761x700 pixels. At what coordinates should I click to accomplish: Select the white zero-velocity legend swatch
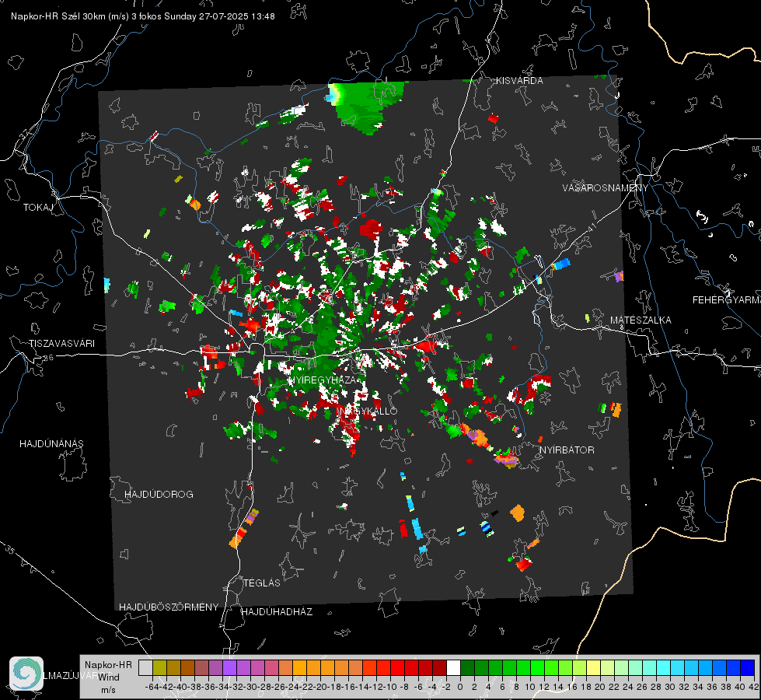pyautogui.click(x=453, y=668)
